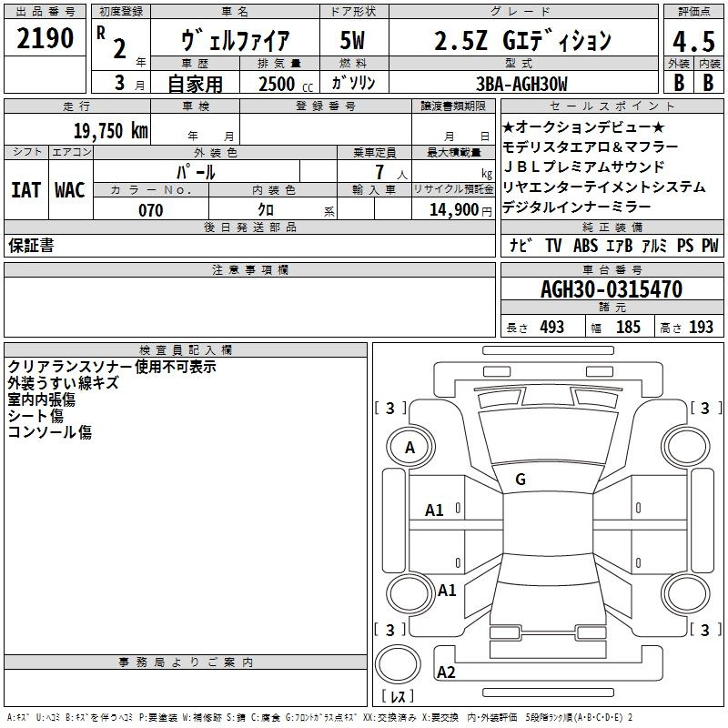
Task: Click the A2 mark on the diagram
Action: click(446, 672)
